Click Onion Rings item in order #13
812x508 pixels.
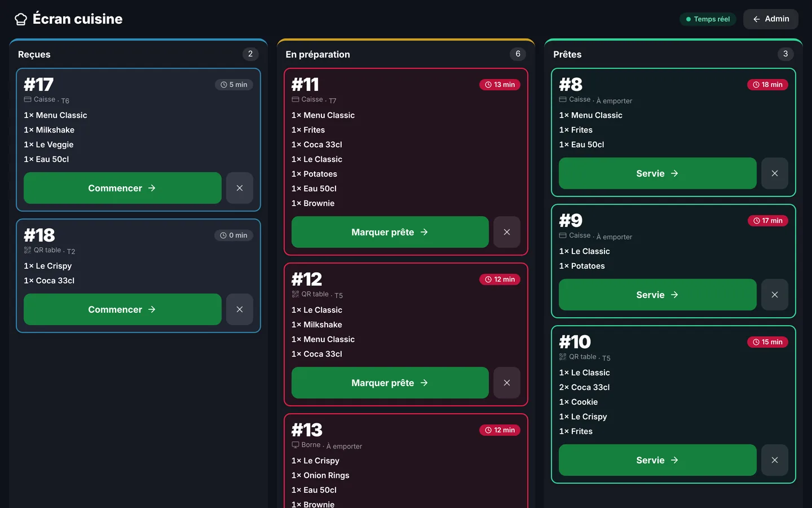point(320,475)
